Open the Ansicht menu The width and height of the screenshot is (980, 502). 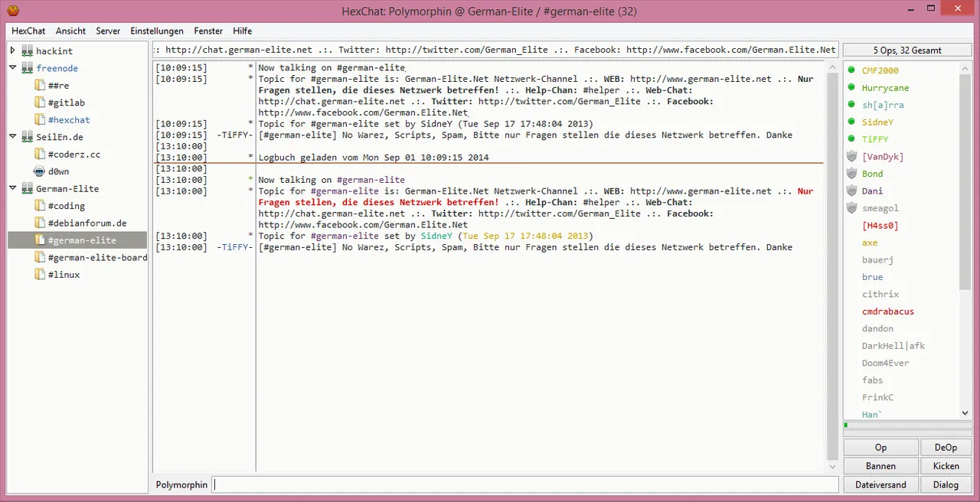(x=70, y=31)
